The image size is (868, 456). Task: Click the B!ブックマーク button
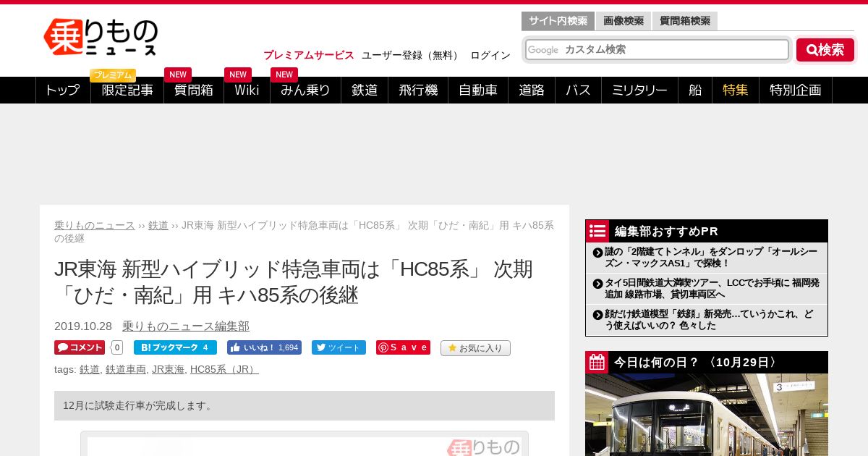click(175, 347)
